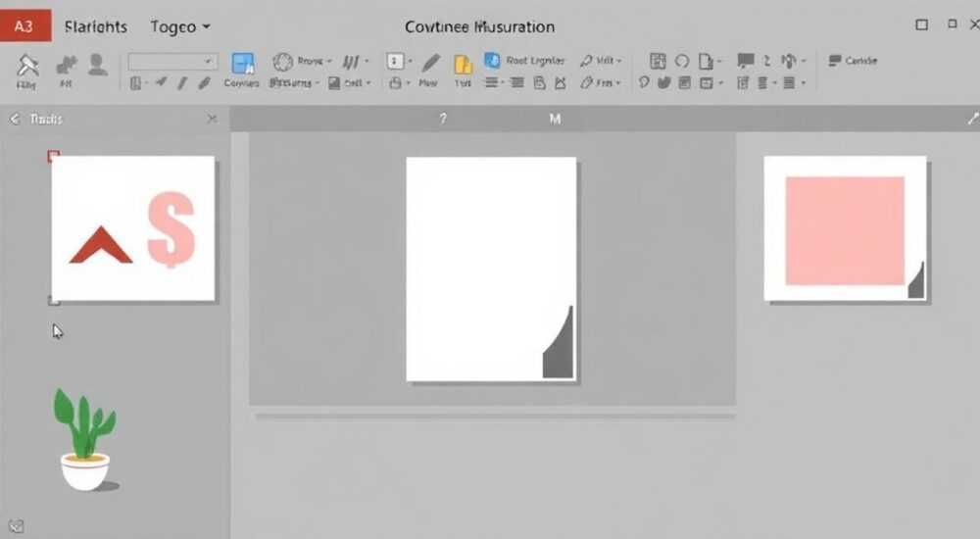Screen dimensions: 980x539
Task: Click the red A3 app button
Action: (25, 26)
